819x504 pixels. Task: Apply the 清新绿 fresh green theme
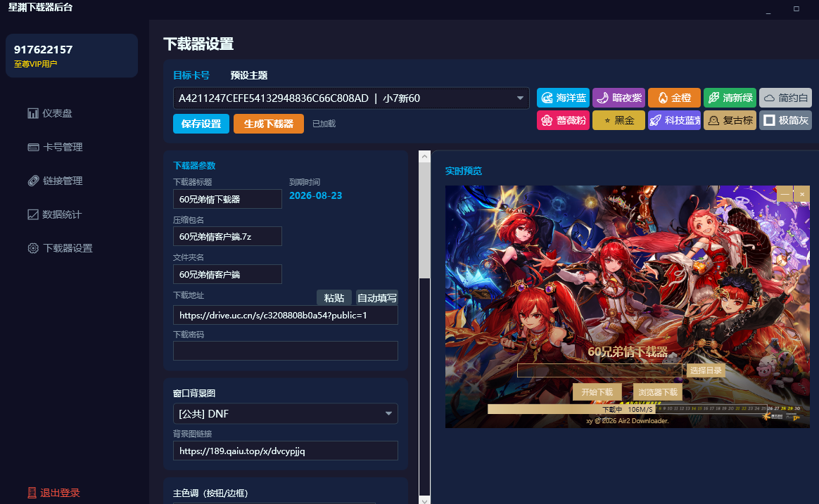click(x=730, y=98)
